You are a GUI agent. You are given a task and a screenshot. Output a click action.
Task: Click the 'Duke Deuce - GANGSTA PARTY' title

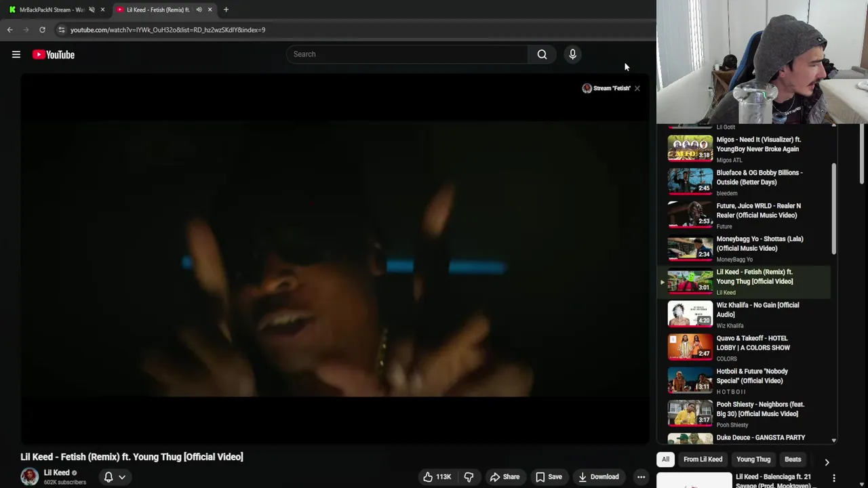tap(761, 438)
